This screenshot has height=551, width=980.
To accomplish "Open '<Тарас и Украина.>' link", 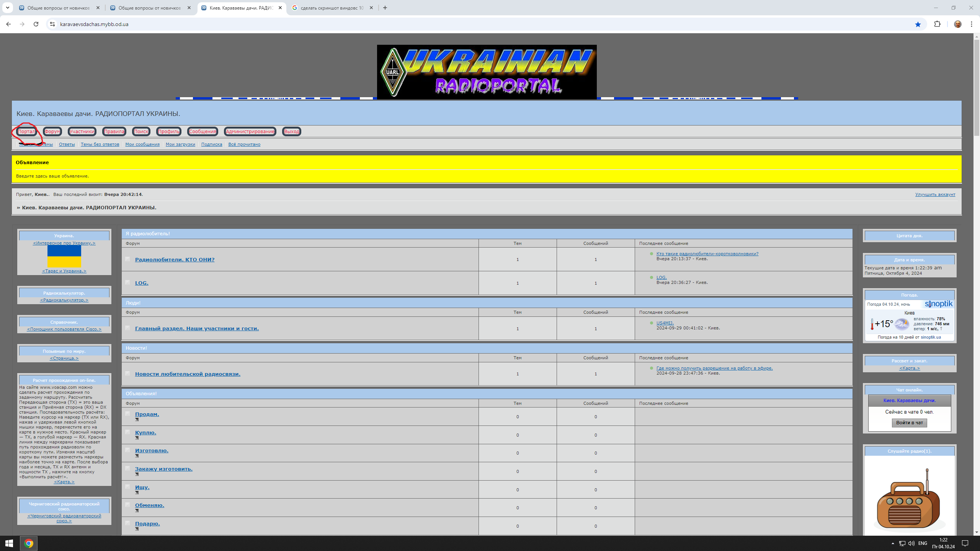I will [x=64, y=271].
